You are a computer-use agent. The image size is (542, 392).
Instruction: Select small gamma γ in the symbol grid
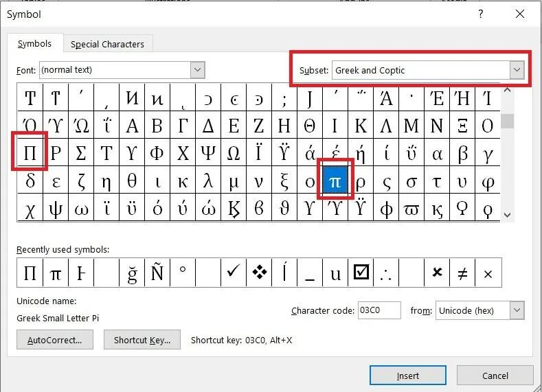tap(487, 152)
